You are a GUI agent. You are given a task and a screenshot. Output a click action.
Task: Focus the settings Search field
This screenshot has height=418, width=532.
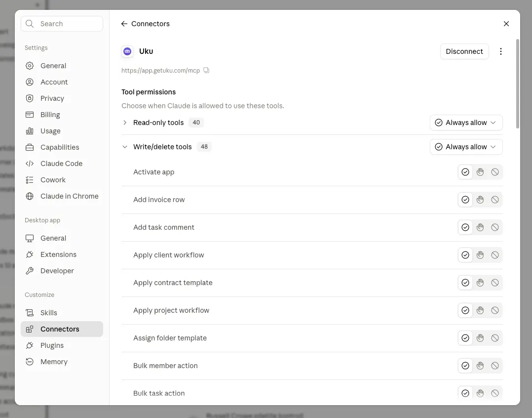click(62, 24)
